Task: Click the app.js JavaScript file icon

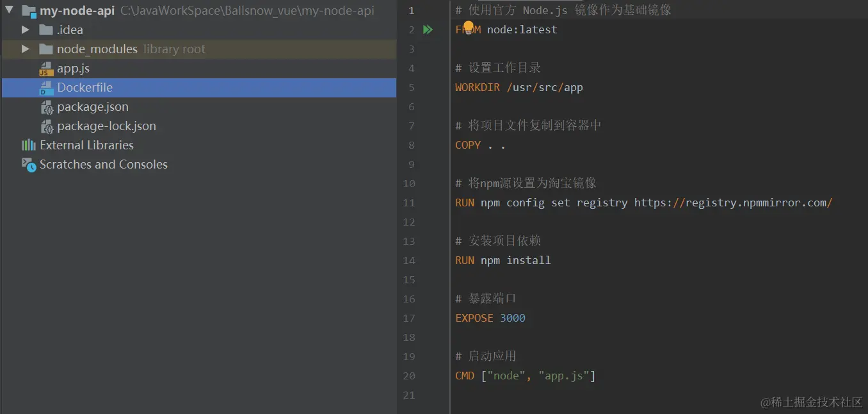Action: (x=46, y=69)
